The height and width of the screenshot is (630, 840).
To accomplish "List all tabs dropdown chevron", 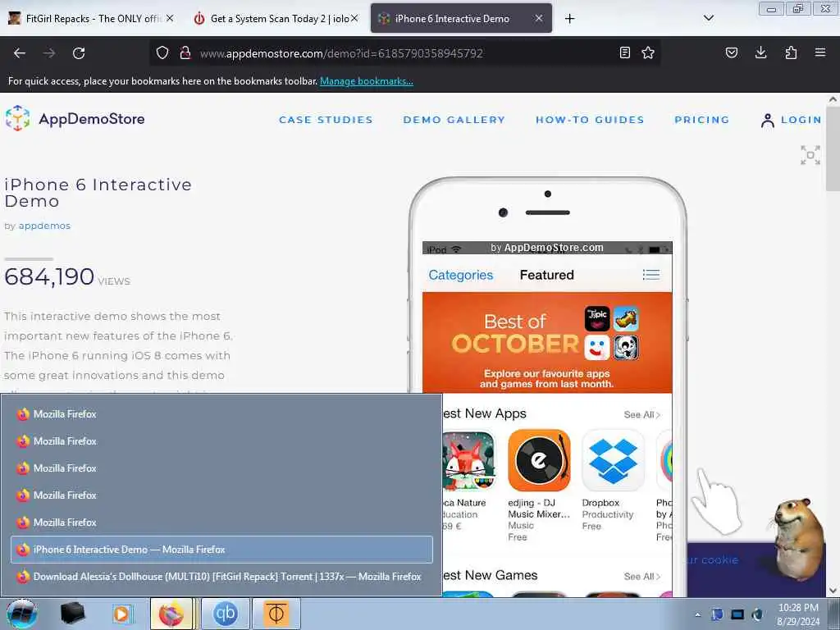I will coord(708,18).
